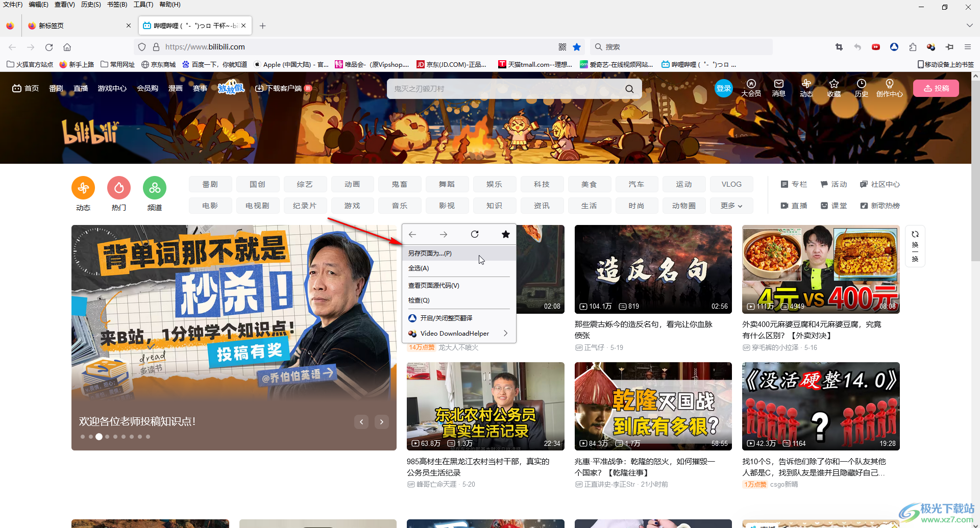Open the 移动设备上的书签 folder

point(946,64)
